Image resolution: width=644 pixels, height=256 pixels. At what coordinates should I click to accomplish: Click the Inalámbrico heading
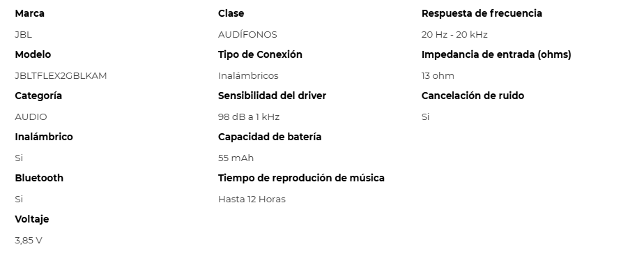click(43, 137)
